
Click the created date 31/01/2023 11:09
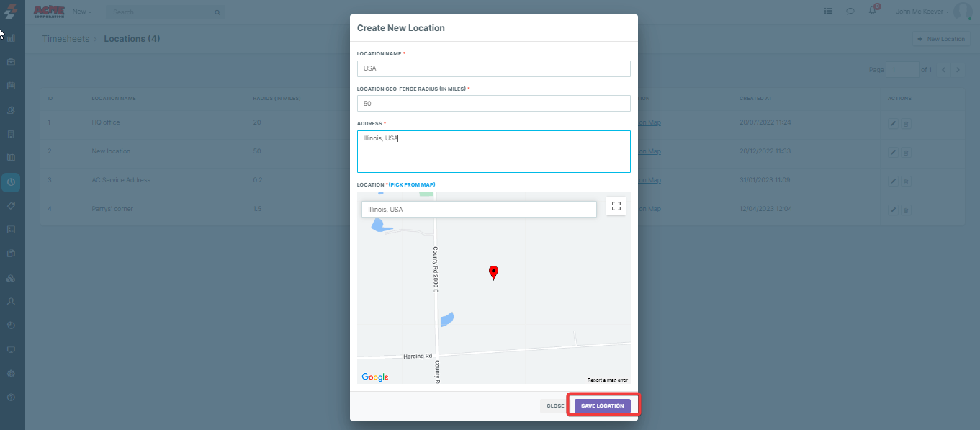point(765,180)
